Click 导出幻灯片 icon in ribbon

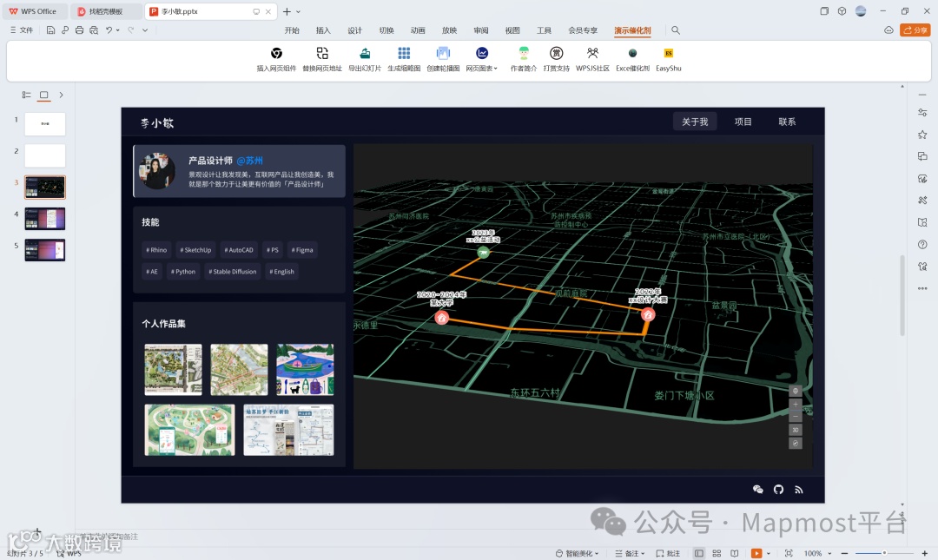tap(365, 54)
